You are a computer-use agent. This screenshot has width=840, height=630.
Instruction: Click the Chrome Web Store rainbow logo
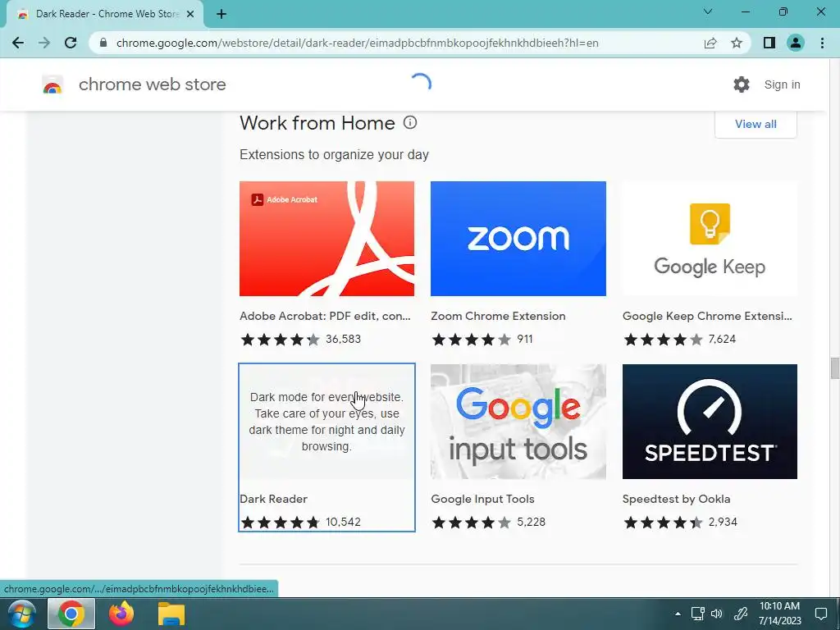52,84
